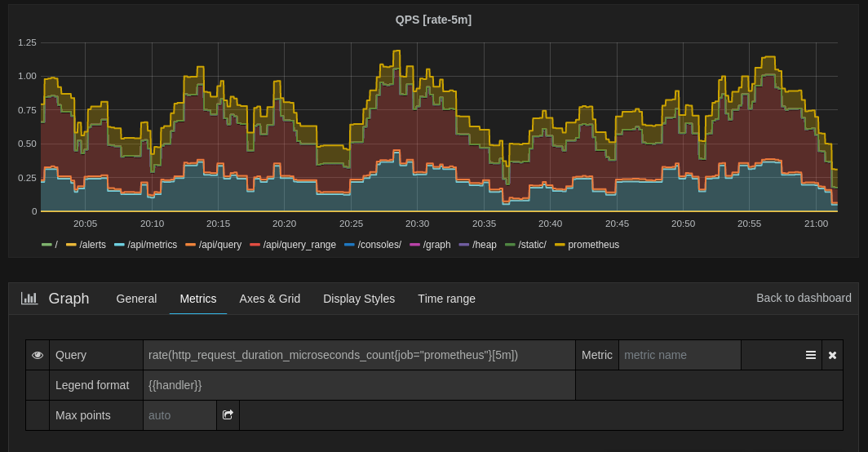Select the Metrics tab

[198, 299]
